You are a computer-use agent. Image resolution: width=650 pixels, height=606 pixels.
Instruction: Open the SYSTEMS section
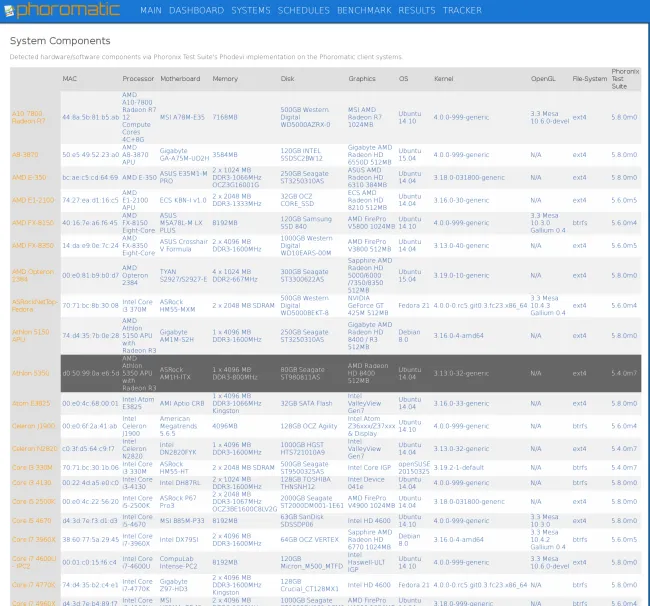click(251, 10)
